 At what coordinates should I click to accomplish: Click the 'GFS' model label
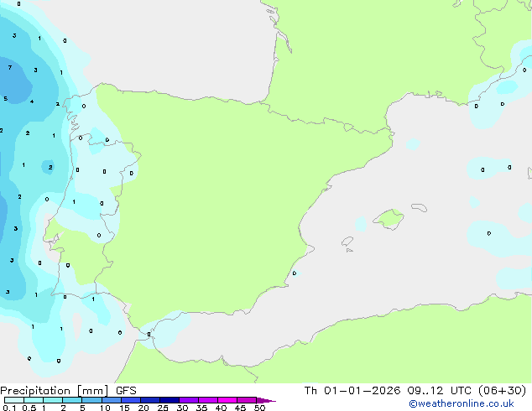(x=126, y=391)
